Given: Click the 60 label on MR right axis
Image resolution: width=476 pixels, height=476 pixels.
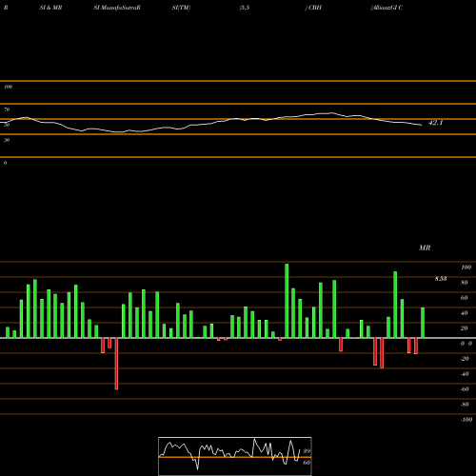Looking at the screenshot, I should [465, 298].
